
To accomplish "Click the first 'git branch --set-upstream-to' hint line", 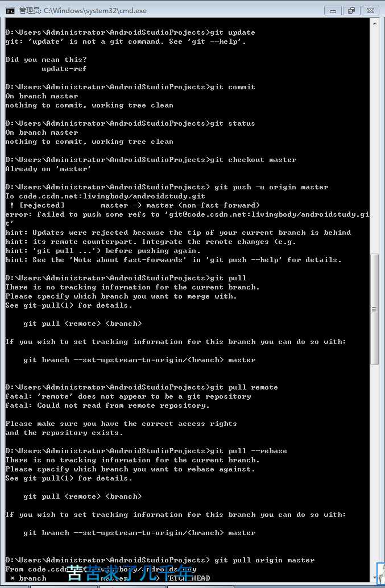I will 139,360.
